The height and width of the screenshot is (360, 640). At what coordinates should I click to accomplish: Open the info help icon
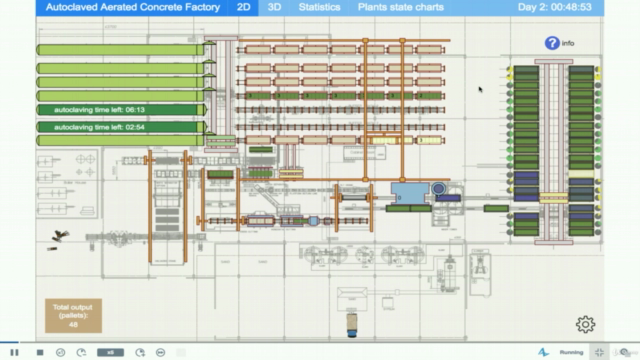(x=552, y=43)
